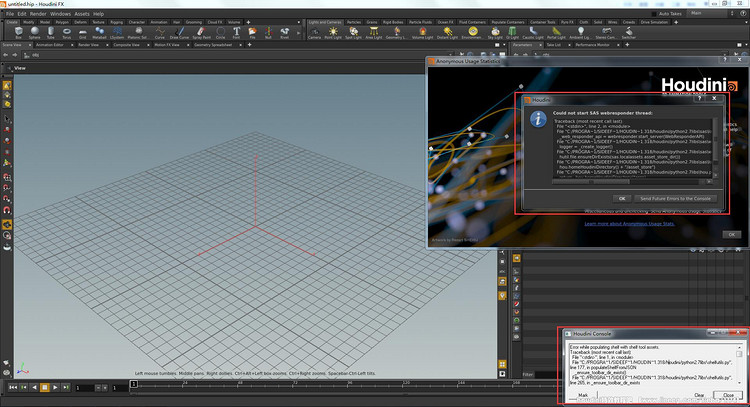Toggle the Auto Takes checkbox

point(655,14)
